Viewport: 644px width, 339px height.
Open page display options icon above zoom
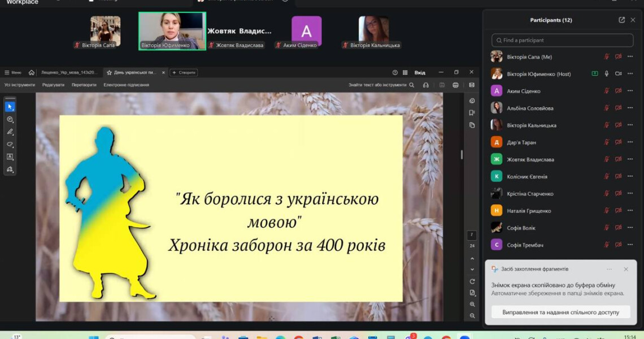[x=472, y=293]
